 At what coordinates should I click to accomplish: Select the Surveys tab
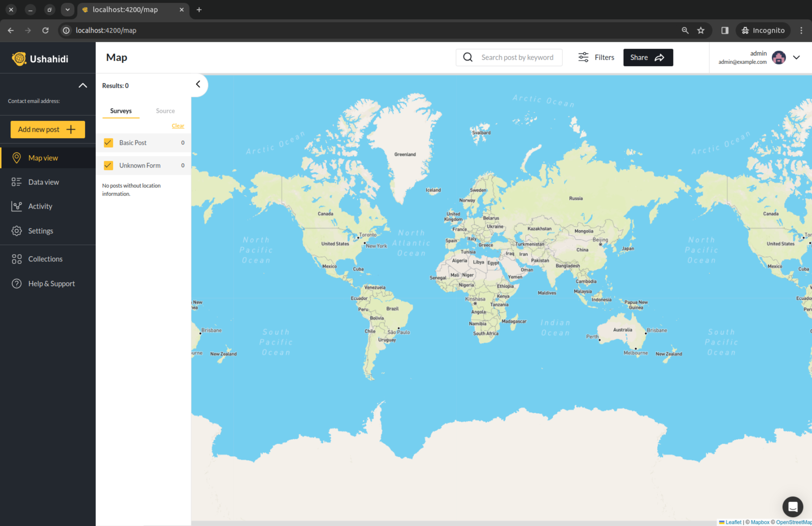[x=121, y=111]
